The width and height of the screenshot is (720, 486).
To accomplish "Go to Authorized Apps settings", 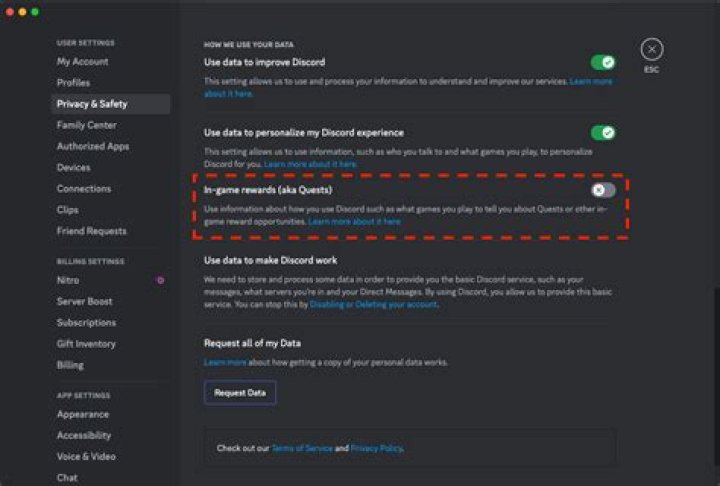I will (92, 146).
